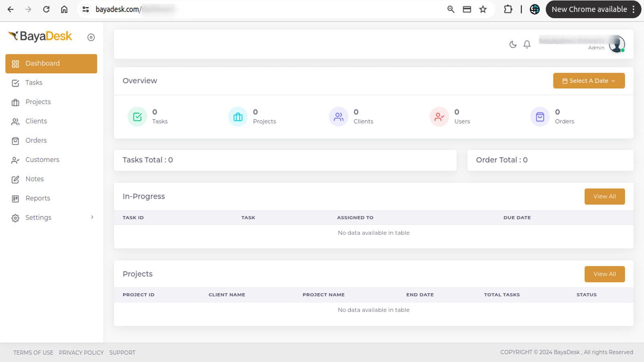View all In-Progress tasks

click(x=604, y=197)
